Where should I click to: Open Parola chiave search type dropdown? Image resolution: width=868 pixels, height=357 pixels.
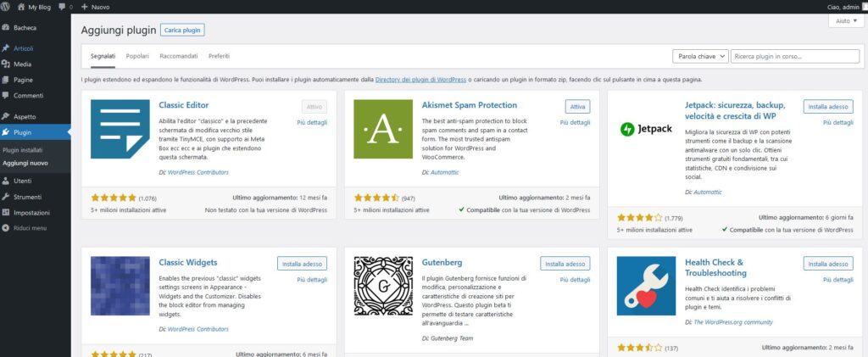(700, 57)
